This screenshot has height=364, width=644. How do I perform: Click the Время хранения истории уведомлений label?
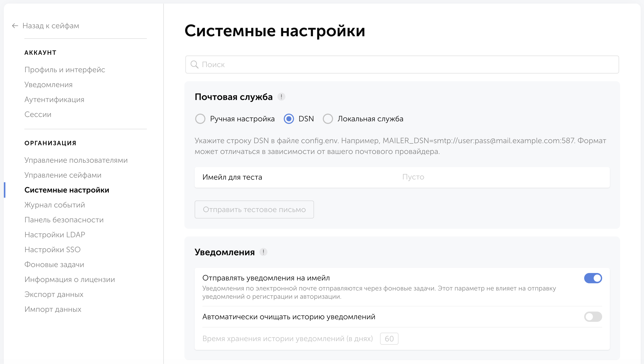click(x=287, y=339)
